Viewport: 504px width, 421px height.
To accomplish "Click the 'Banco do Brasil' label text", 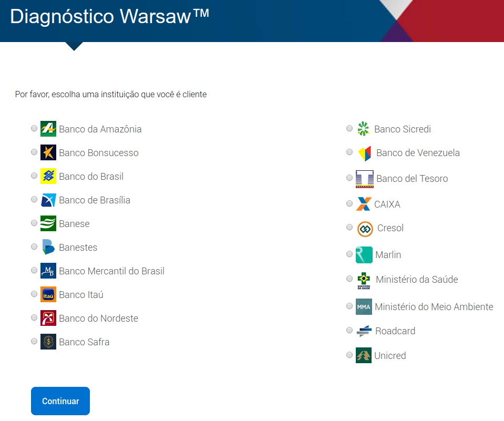I will (x=91, y=177).
